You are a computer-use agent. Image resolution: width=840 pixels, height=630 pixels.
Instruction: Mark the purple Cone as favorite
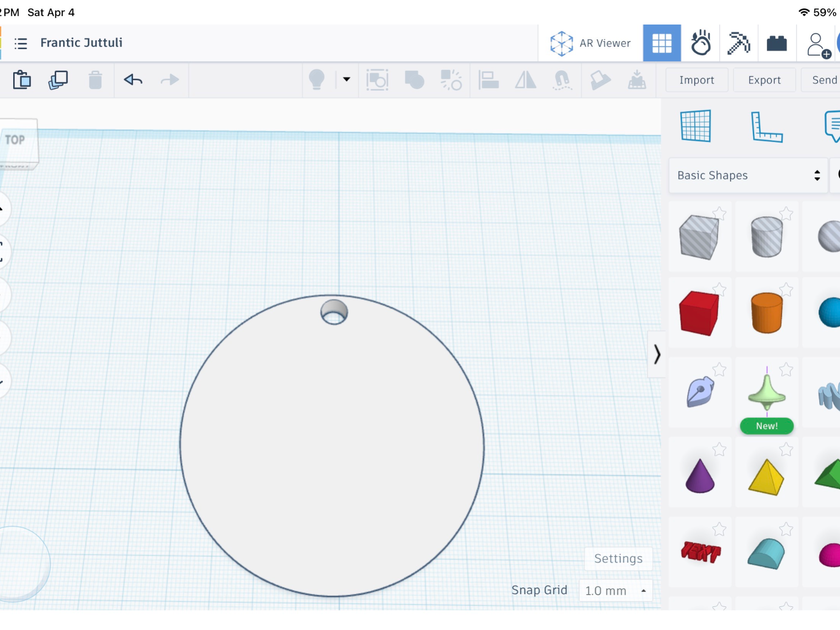[719, 449]
